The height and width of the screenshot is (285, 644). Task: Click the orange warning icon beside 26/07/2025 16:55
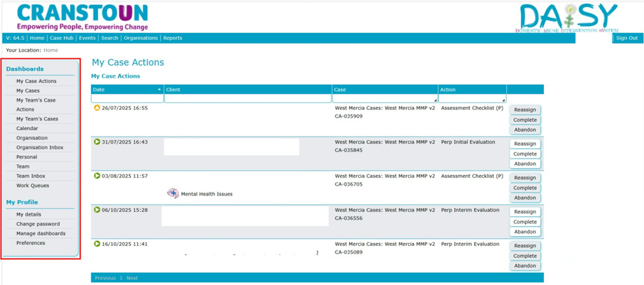tap(97, 108)
